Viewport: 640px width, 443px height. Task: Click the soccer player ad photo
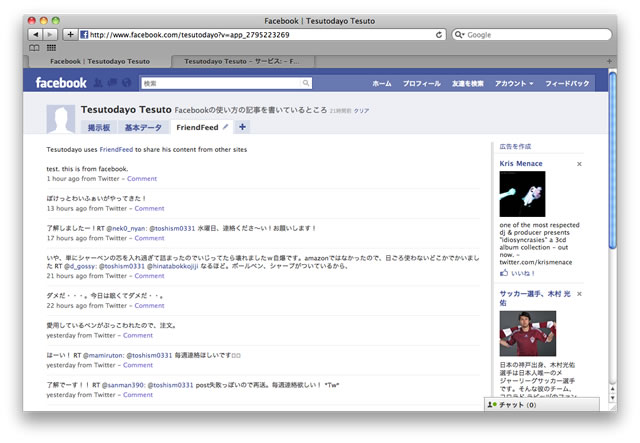(x=528, y=334)
